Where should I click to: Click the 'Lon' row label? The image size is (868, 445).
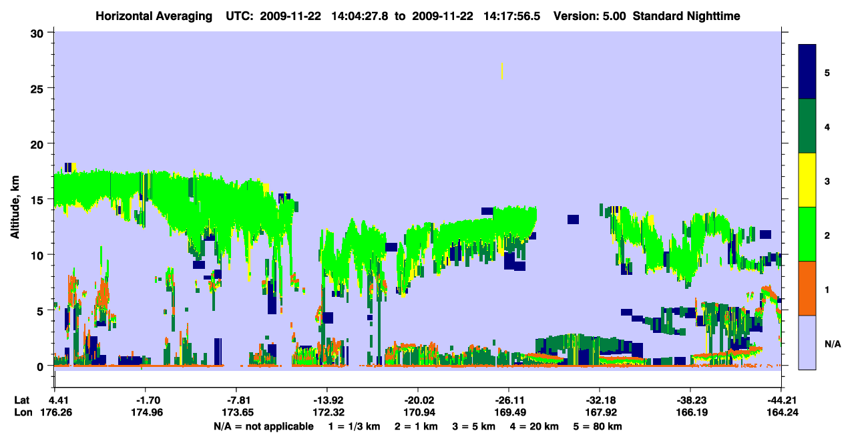[22, 412]
